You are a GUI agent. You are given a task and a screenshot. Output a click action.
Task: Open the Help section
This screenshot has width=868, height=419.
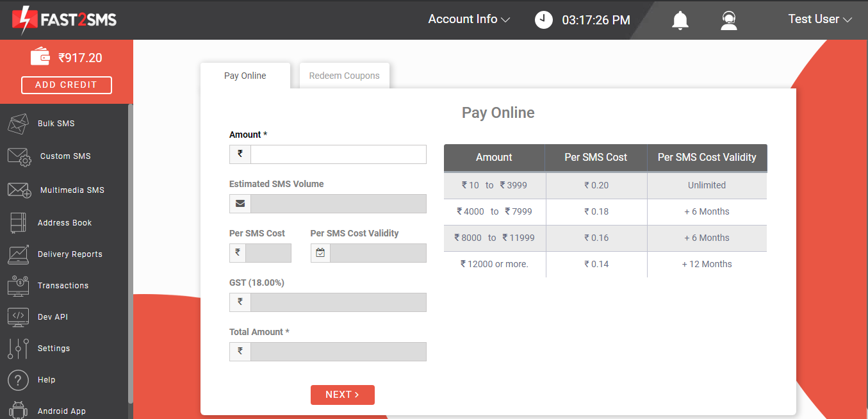[x=46, y=379]
